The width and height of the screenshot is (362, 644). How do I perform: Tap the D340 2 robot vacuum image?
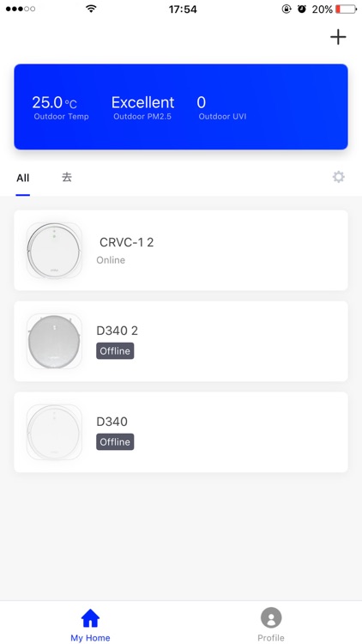[54, 341]
